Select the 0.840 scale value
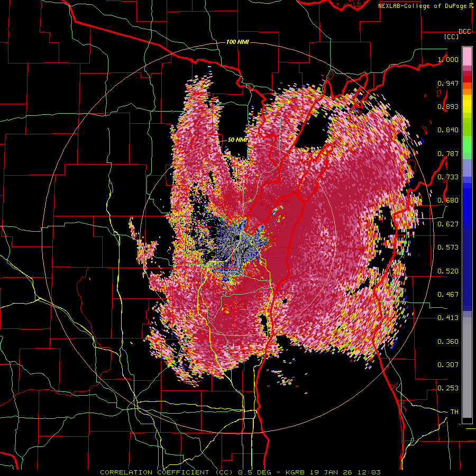 click(448, 130)
